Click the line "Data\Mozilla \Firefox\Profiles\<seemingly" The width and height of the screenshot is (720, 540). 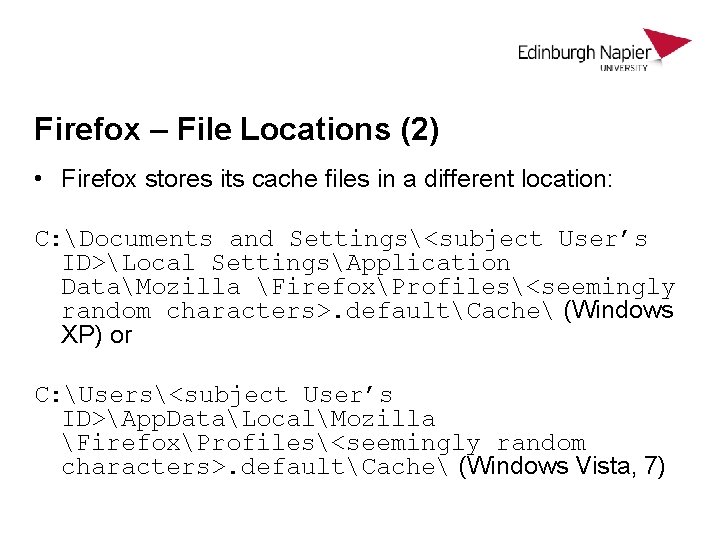pyautogui.click(x=368, y=287)
